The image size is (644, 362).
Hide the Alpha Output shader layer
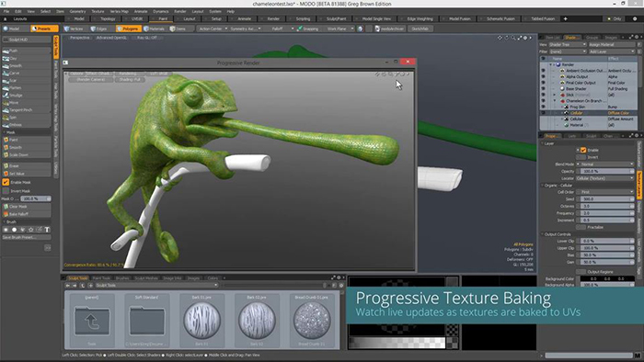544,76
